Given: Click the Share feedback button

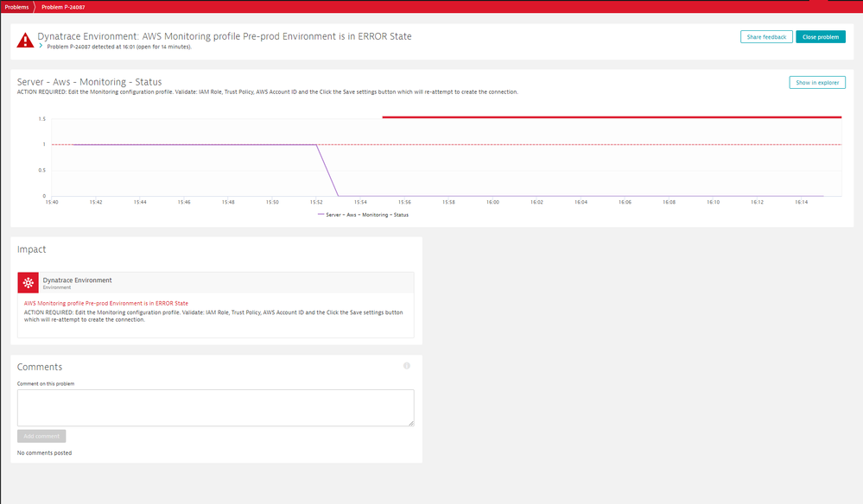Looking at the screenshot, I should [x=765, y=37].
